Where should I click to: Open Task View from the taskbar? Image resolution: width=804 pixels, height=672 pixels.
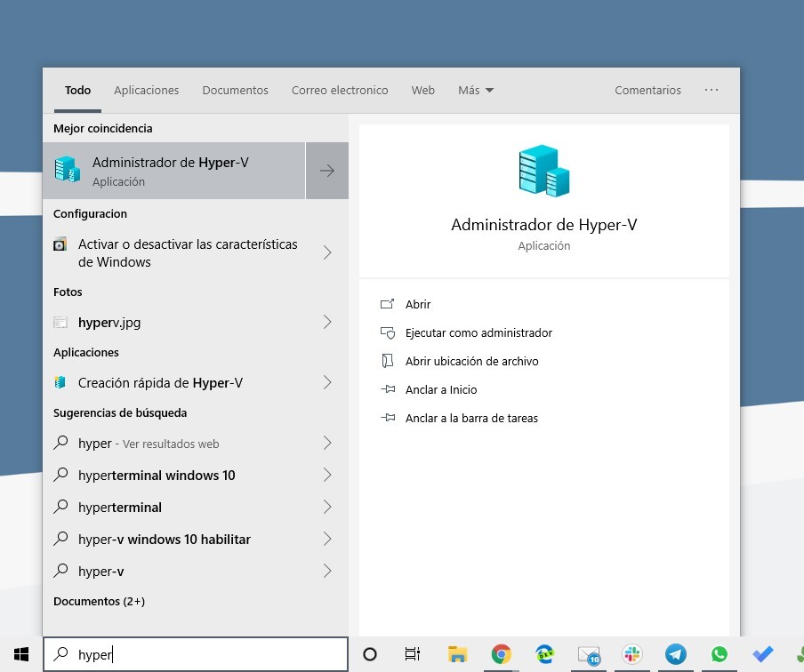point(413,654)
